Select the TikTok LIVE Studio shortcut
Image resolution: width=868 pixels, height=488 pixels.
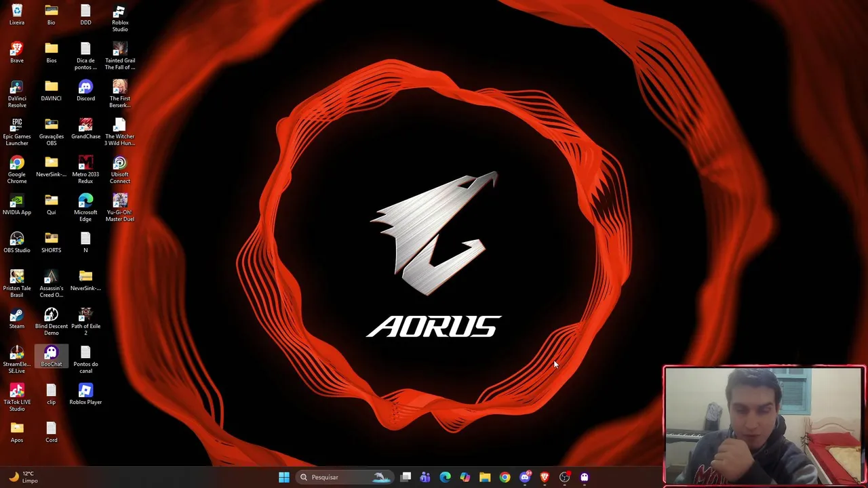[17, 398]
